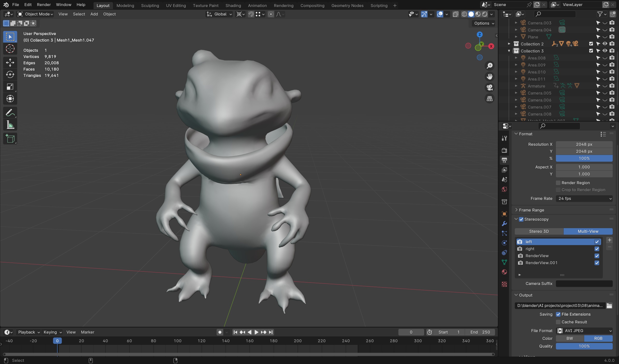Collapse the Format panel
619x364 pixels.
click(516, 134)
